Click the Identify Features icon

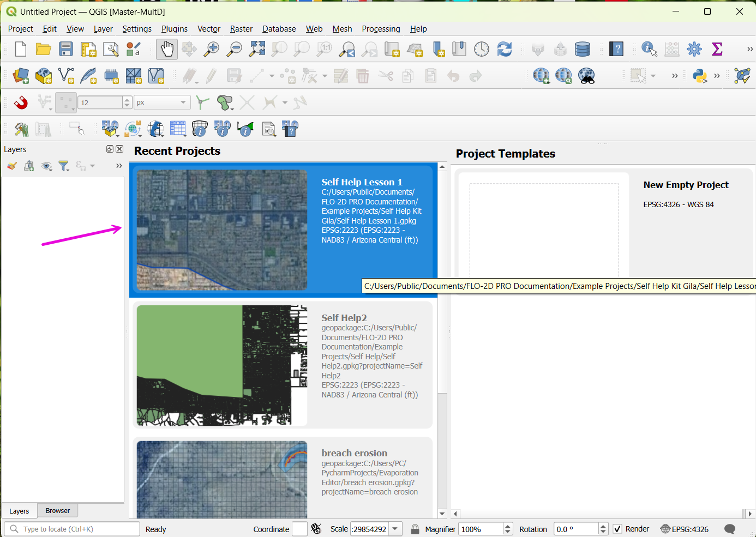pos(649,49)
